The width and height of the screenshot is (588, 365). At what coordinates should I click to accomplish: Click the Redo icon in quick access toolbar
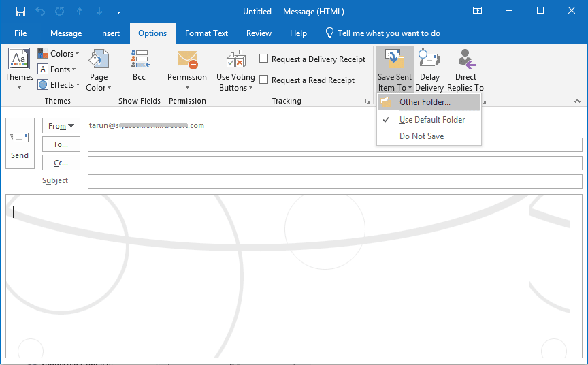click(x=60, y=12)
